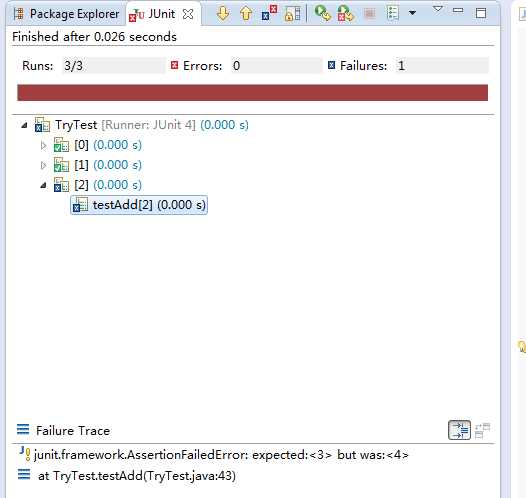The width and height of the screenshot is (526, 498).
Task: Switch to Package Explorer tab
Action: [x=66, y=14]
